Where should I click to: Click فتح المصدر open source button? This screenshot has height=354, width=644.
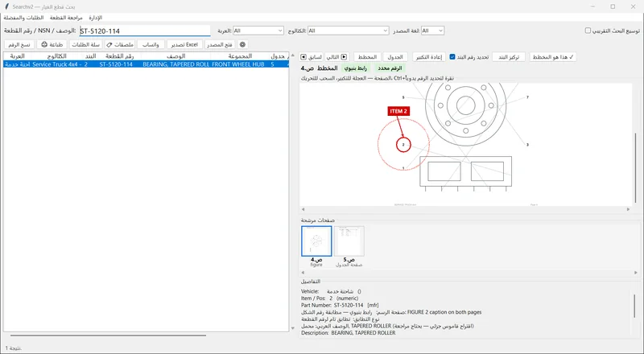tap(220, 44)
